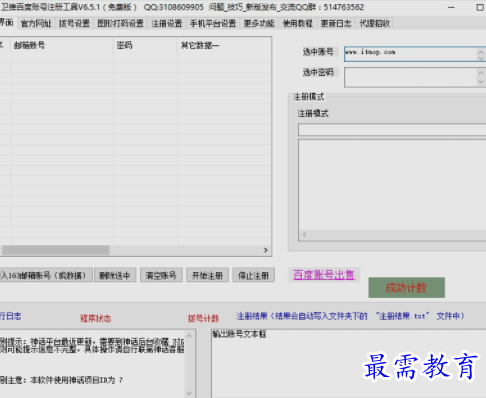Click left arrow of 注册模式 list scrollbar

point(304,235)
